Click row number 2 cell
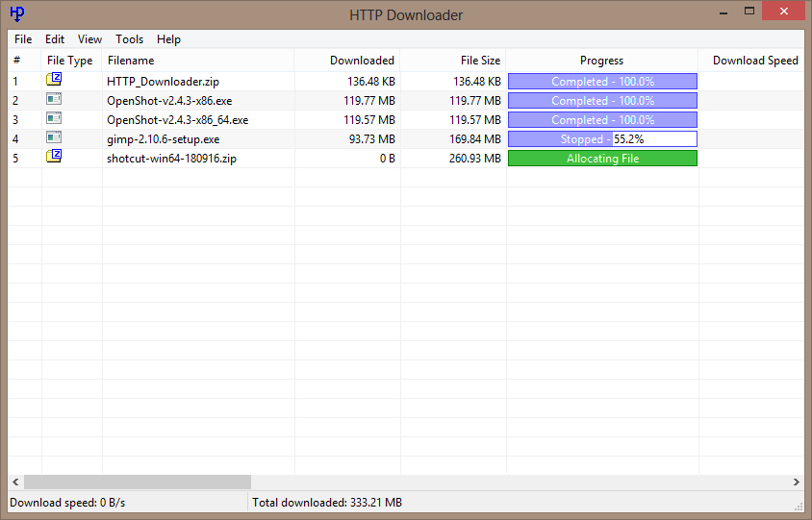812x520 pixels. (15, 101)
